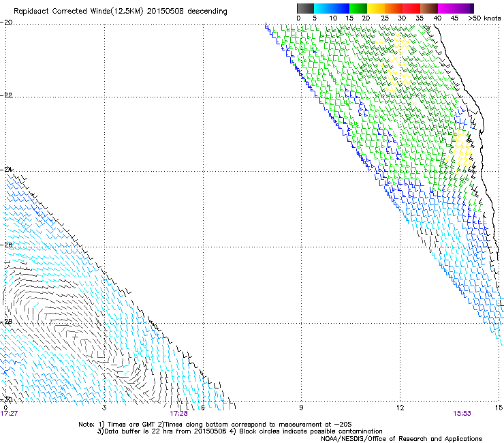Click the purple '17:27' time stamp

coord(9,414)
